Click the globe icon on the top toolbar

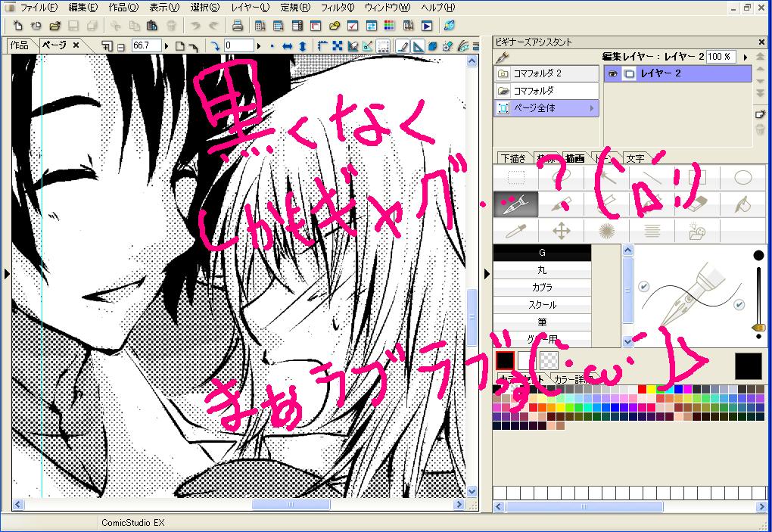[x=449, y=26]
